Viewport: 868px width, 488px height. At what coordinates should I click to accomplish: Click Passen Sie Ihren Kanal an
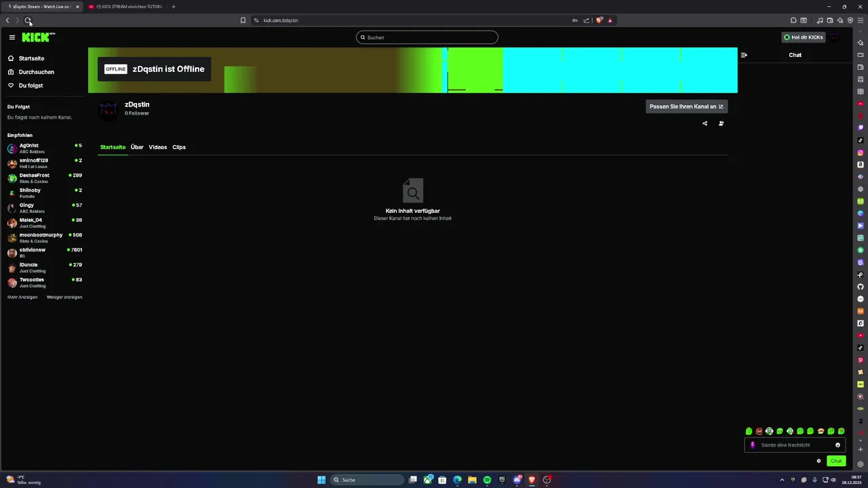point(686,106)
